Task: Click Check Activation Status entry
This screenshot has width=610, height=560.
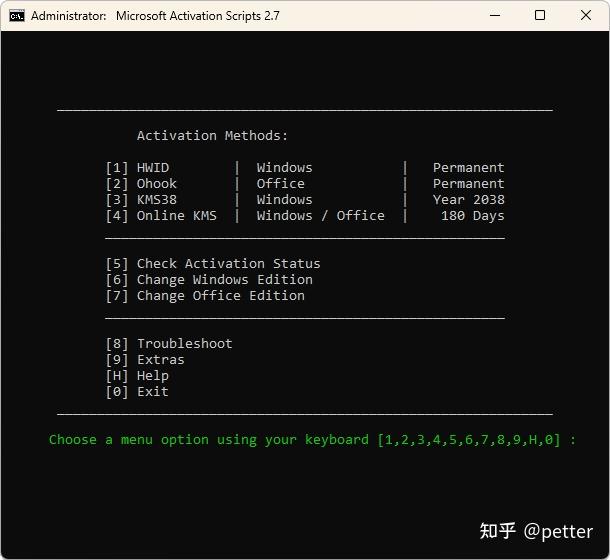Action: (213, 264)
